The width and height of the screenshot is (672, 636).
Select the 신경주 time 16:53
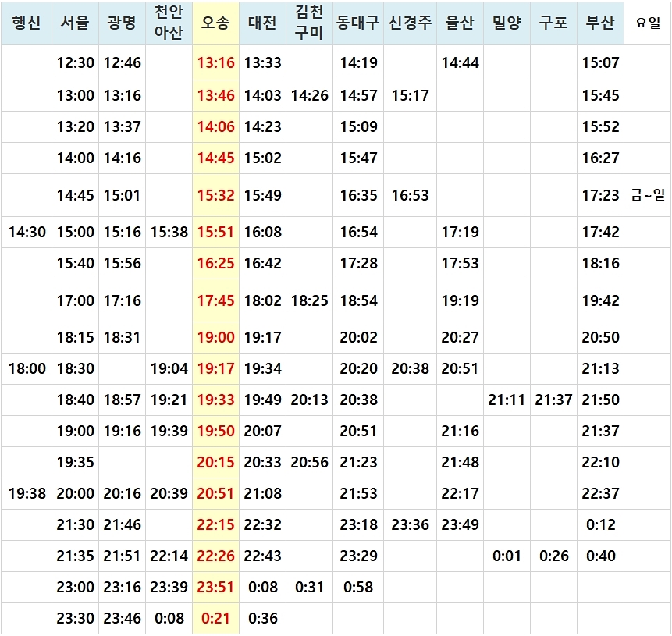410,195
